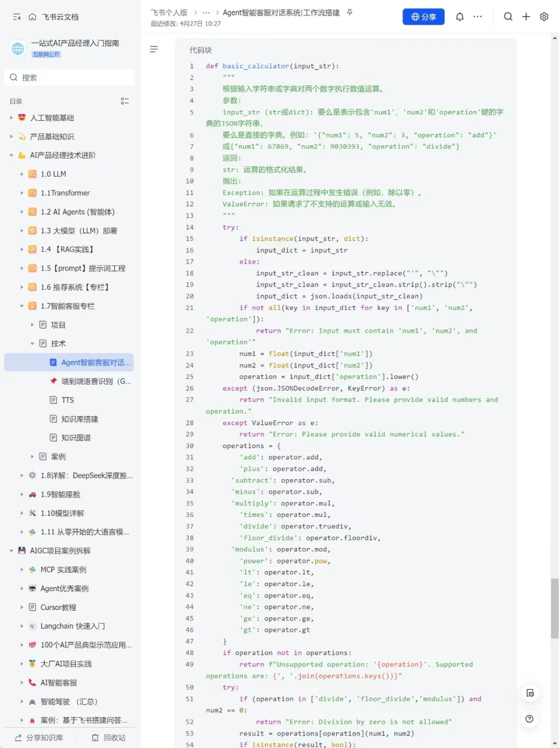Click the knowledge base globe icon
This screenshot has width=560, height=748.
tap(18, 48)
